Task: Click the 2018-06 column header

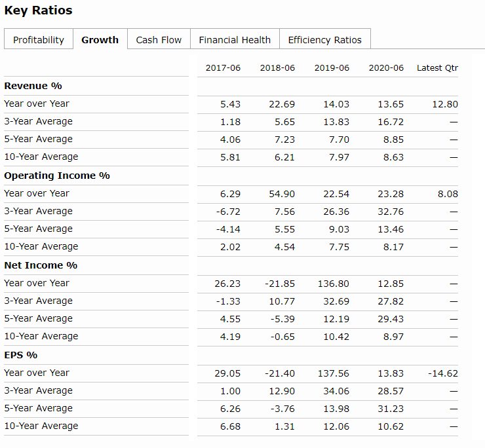Action: [277, 68]
